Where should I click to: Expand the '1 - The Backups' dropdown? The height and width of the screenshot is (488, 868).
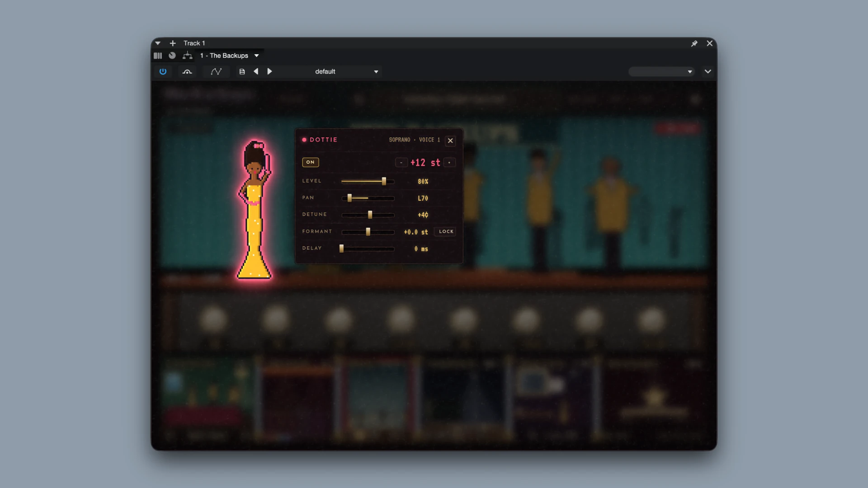(256, 56)
